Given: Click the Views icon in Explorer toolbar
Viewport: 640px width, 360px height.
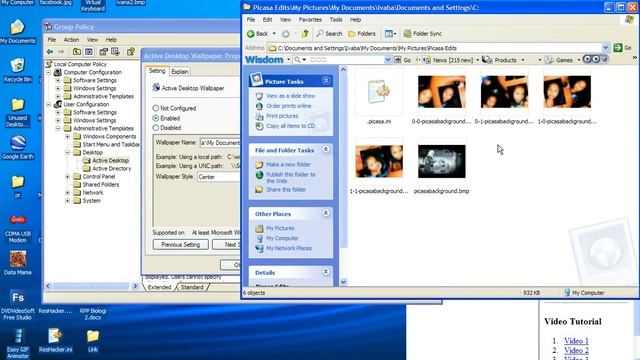Looking at the screenshot, I should 390,33.
